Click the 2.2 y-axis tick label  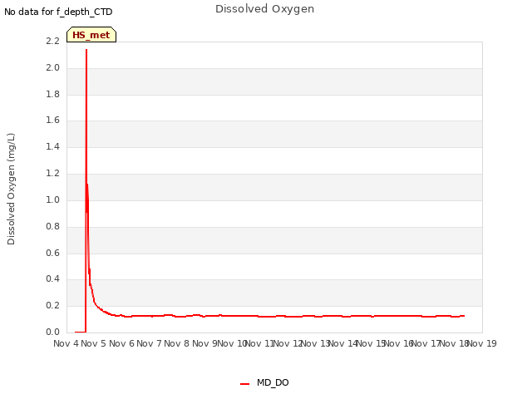click(x=52, y=41)
